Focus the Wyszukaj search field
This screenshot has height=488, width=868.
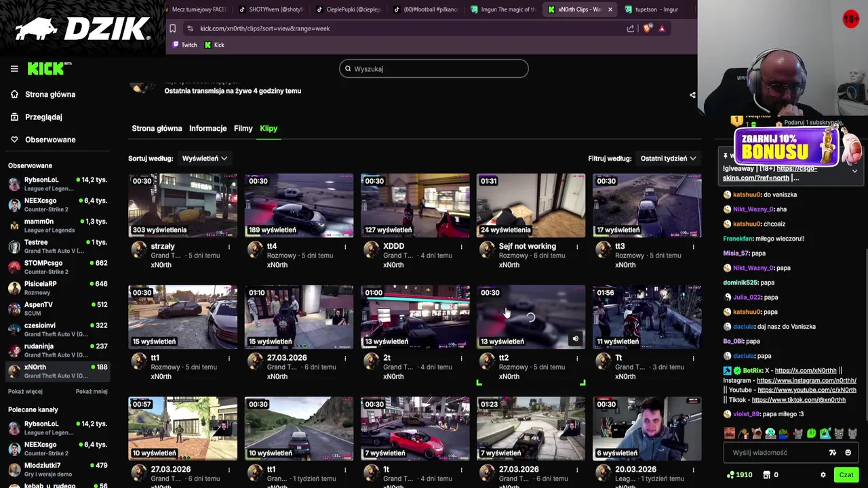434,68
